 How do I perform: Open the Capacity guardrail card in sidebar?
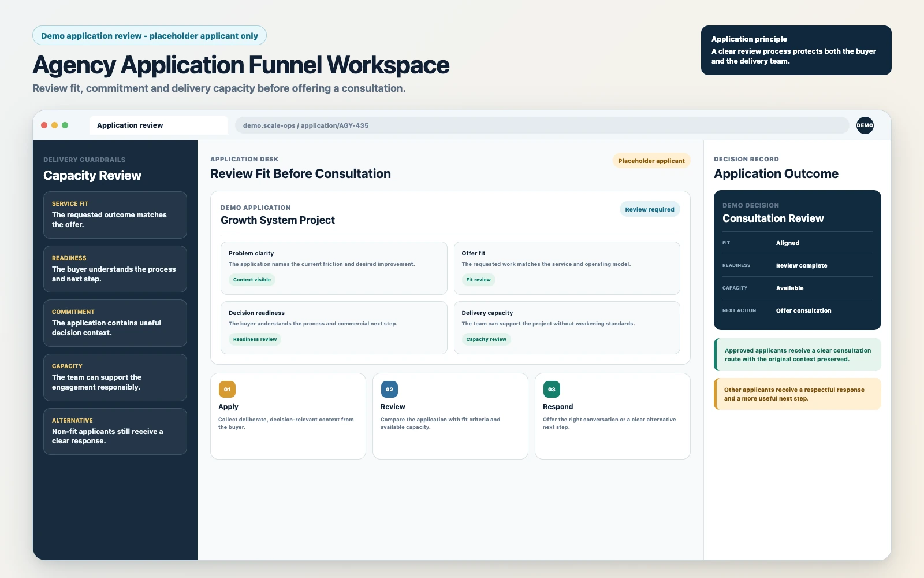tap(115, 377)
